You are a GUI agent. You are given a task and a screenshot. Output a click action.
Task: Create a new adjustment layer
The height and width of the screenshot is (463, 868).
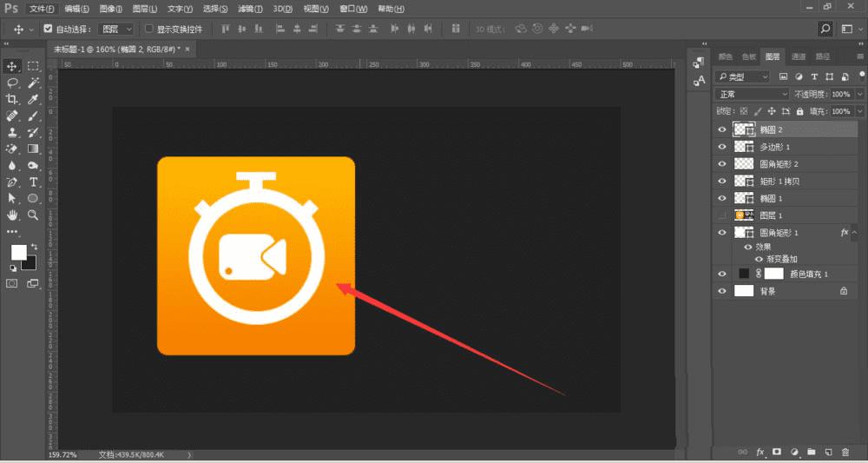pos(795,452)
